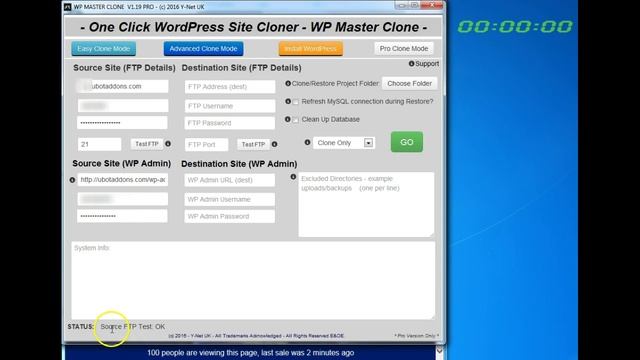Click info icon beside destination Test FTP
640x360 pixels.
pos(274,144)
